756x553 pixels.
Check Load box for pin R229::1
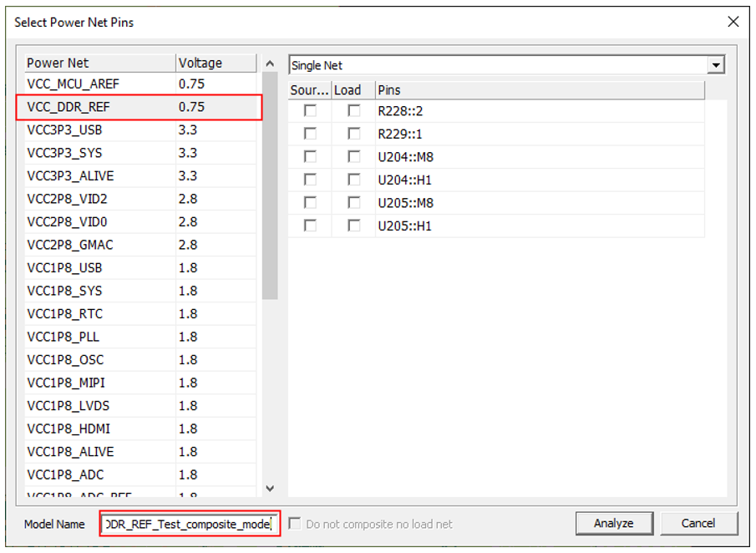coord(354,134)
